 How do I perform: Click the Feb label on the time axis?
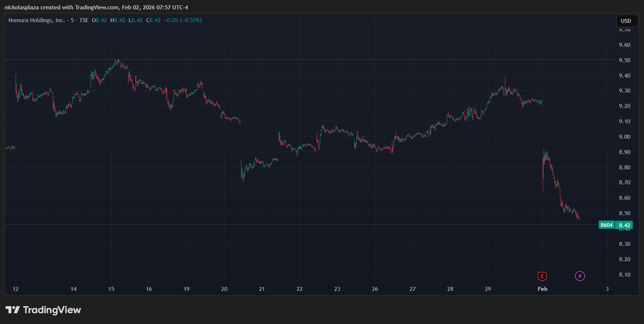click(542, 289)
